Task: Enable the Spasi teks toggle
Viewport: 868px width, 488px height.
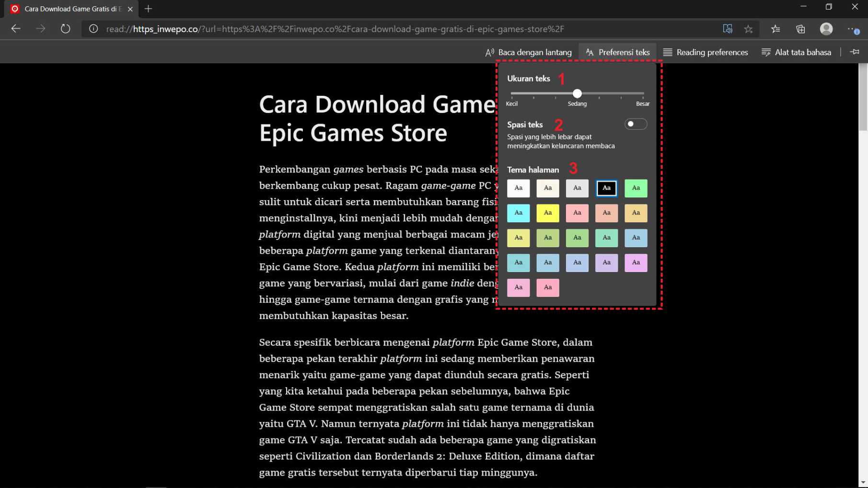Action: tap(636, 124)
